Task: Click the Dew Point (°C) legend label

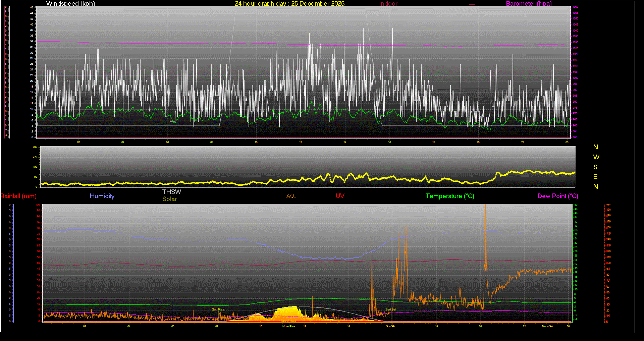Action: click(557, 196)
